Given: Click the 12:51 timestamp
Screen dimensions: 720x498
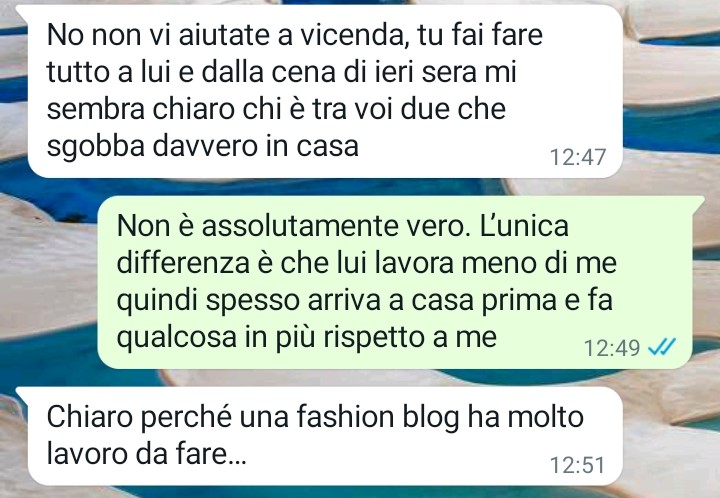Looking at the screenshot, I should click(x=578, y=465).
